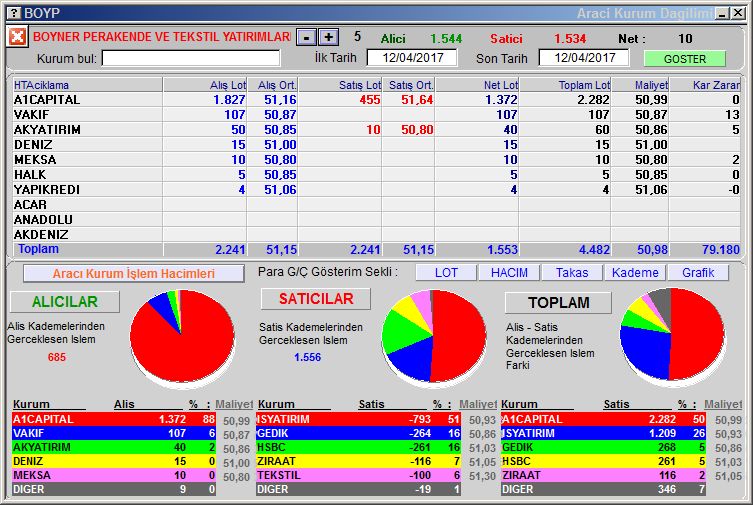Open the Takas tab

point(572,273)
